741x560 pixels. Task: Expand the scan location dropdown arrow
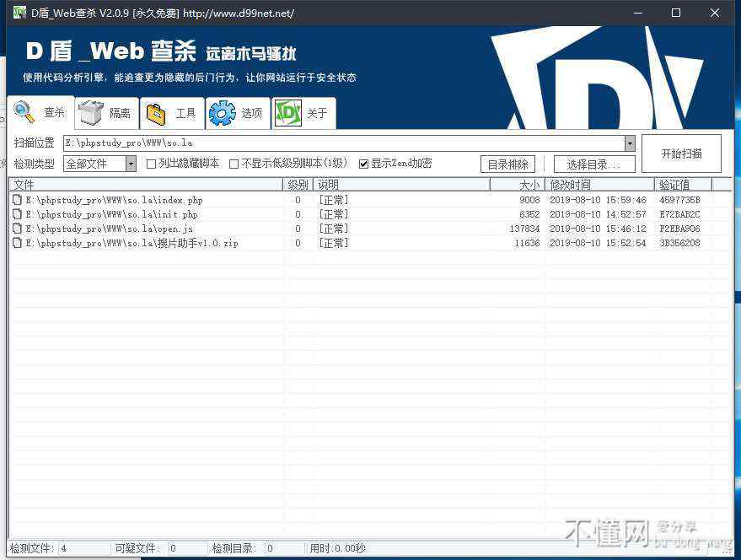630,143
